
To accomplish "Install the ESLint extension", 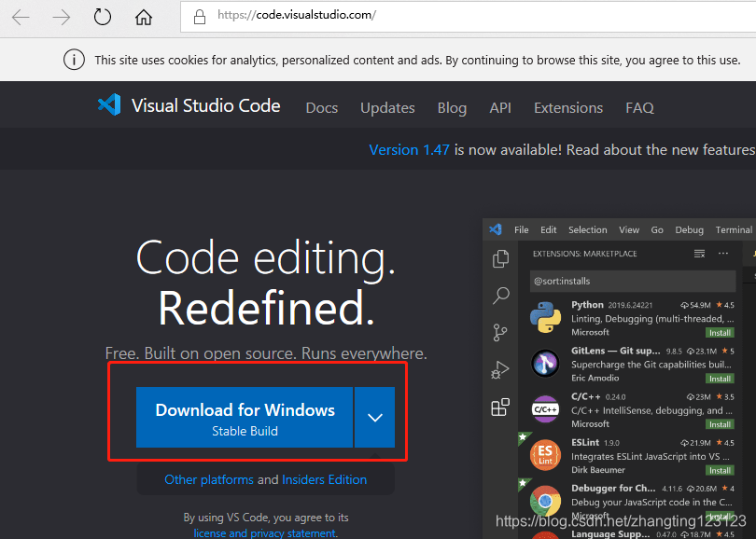I will click(719, 470).
